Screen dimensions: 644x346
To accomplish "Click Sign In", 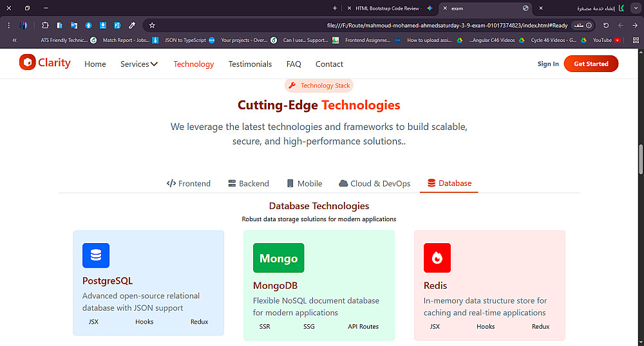I will 548,64.
